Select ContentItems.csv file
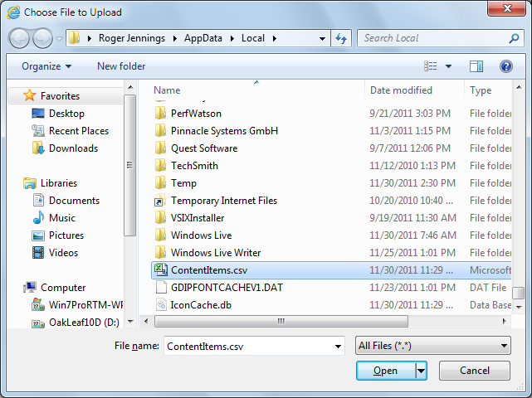 click(x=331, y=270)
